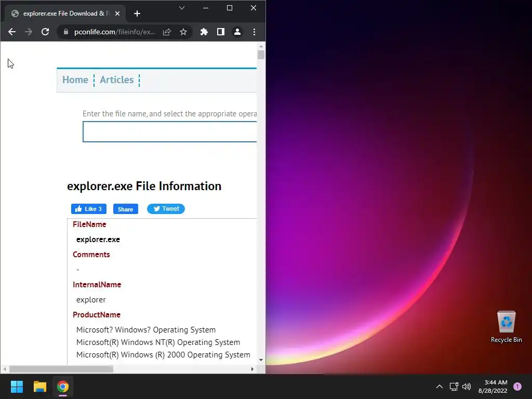The width and height of the screenshot is (532, 399).
Task: Click 'Microsoft(R) Windows NT(R) Operating System' text
Action: (158, 342)
